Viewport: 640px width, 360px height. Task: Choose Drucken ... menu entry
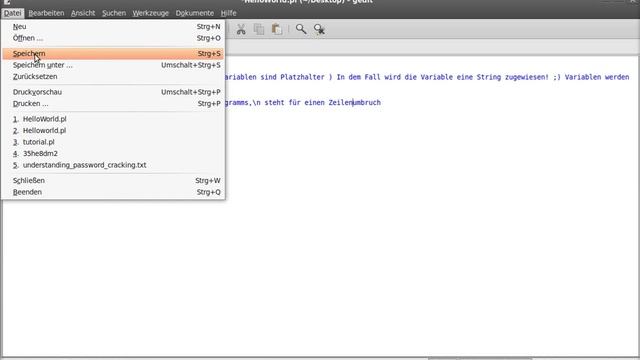(113, 103)
